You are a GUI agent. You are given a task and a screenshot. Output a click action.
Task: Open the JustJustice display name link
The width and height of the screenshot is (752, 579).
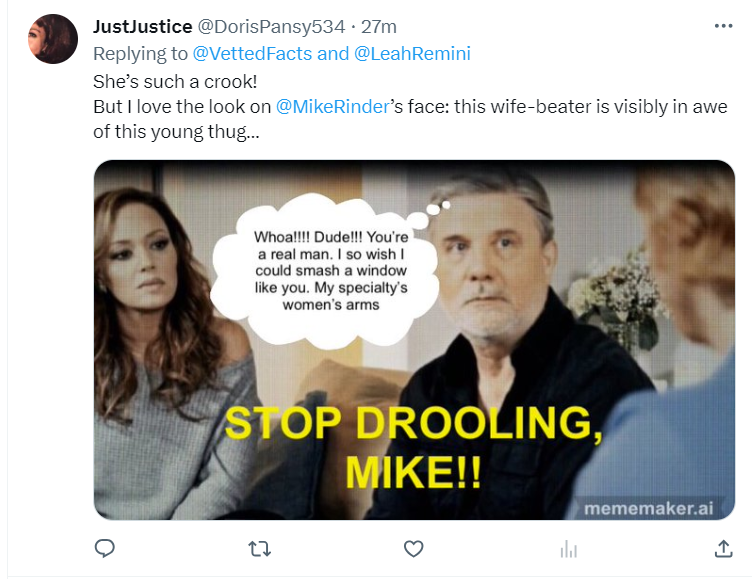point(142,26)
